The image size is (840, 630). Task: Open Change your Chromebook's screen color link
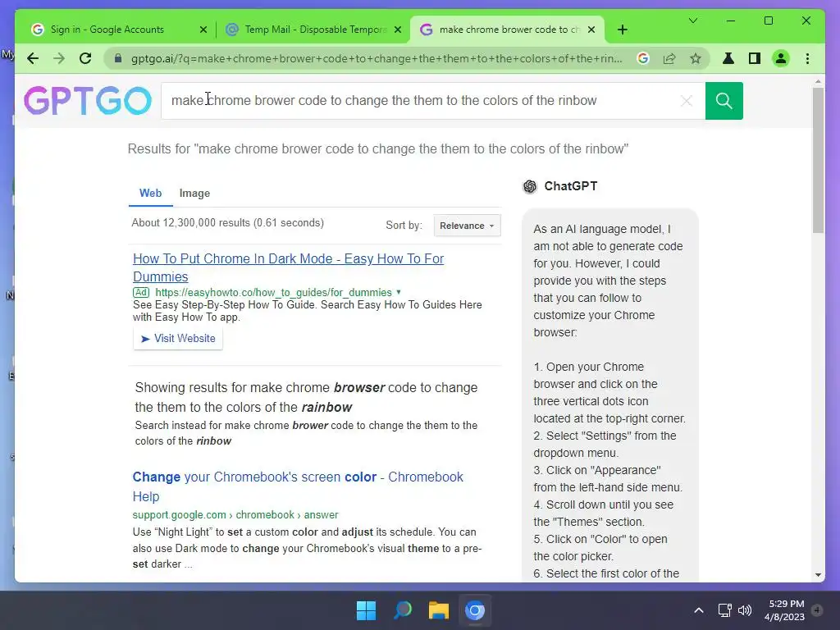click(298, 486)
